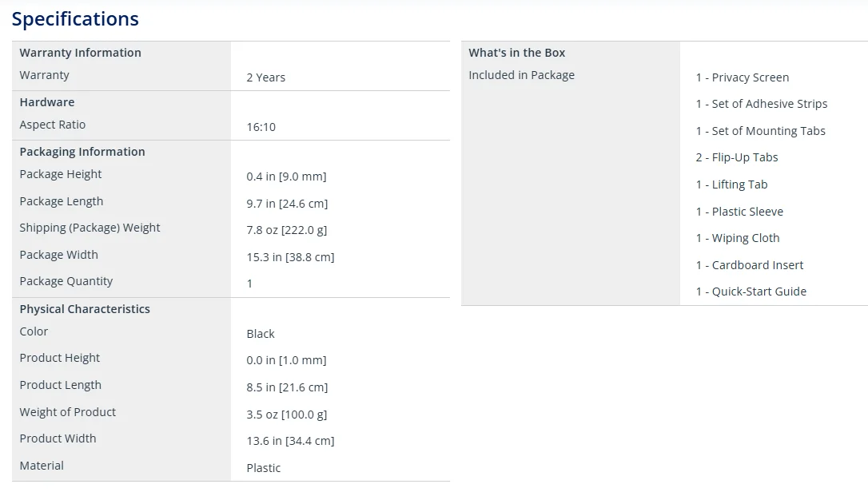Click the Material value Plastic
Image resolution: width=868 pixels, height=492 pixels.
(263, 468)
